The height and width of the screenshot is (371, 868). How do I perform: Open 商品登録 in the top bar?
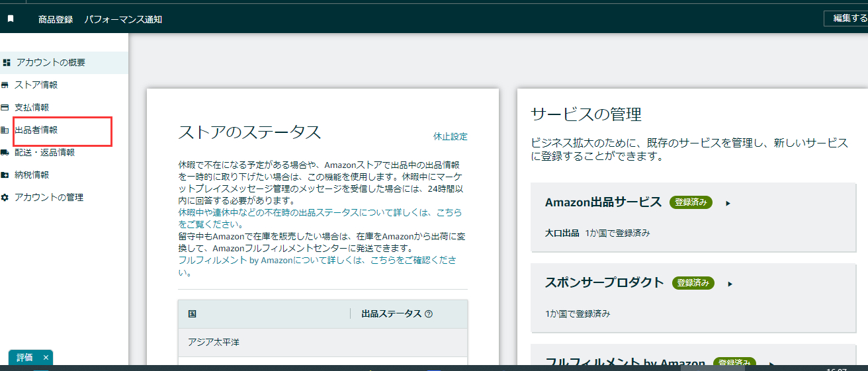coord(56,19)
